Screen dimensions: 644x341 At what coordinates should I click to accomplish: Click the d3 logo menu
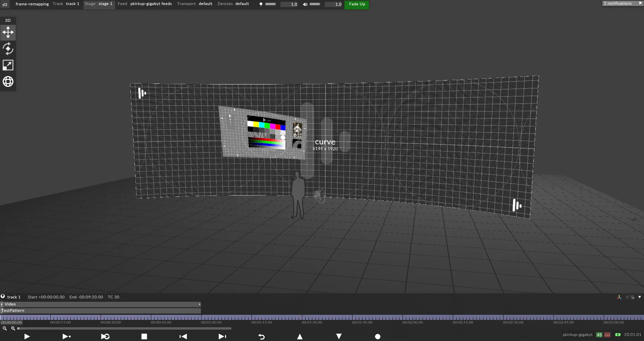point(5,4)
